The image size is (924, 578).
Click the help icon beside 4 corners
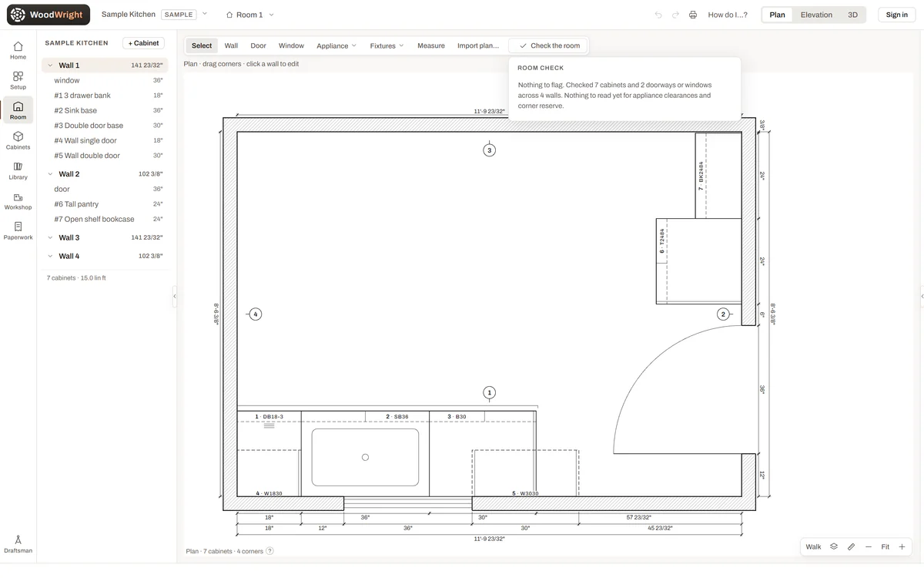tap(269, 551)
